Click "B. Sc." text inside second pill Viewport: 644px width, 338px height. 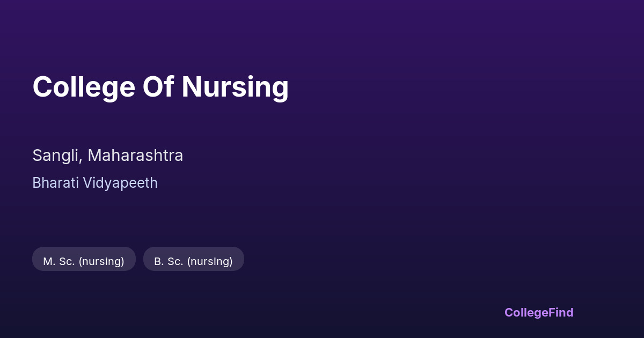tap(170, 261)
